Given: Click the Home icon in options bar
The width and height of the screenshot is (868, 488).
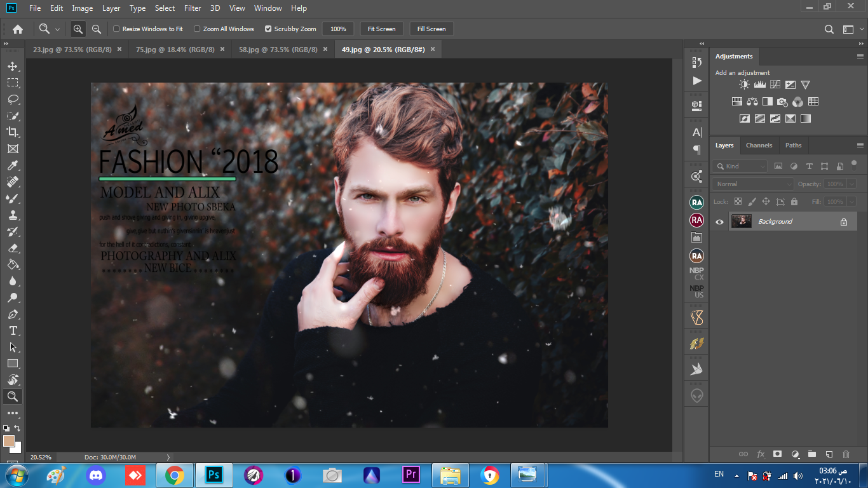Looking at the screenshot, I should 18,29.
